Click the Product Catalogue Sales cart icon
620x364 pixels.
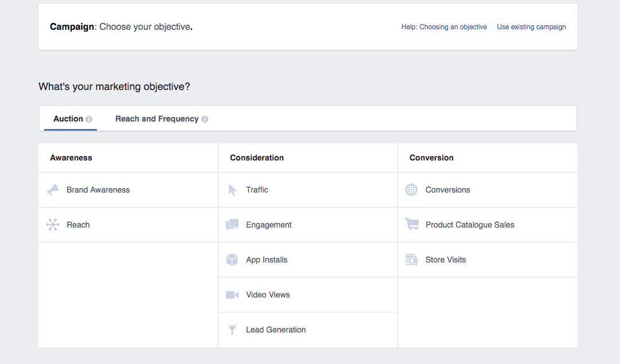pyautogui.click(x=412, y=224)
